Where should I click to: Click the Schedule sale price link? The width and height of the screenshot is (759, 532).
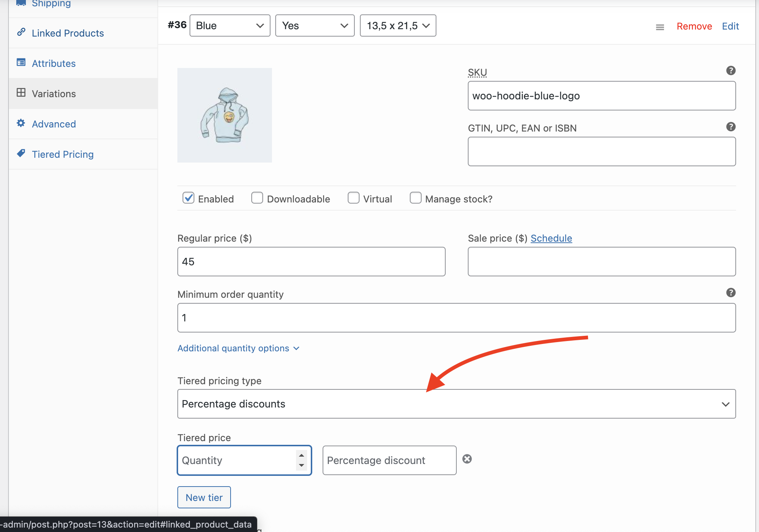(x=551, y=238)
